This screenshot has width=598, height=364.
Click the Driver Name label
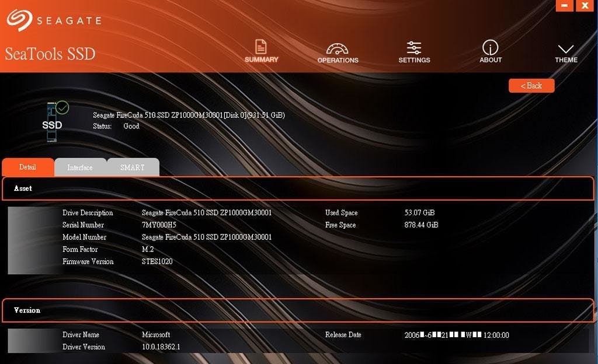click(81, 335)
